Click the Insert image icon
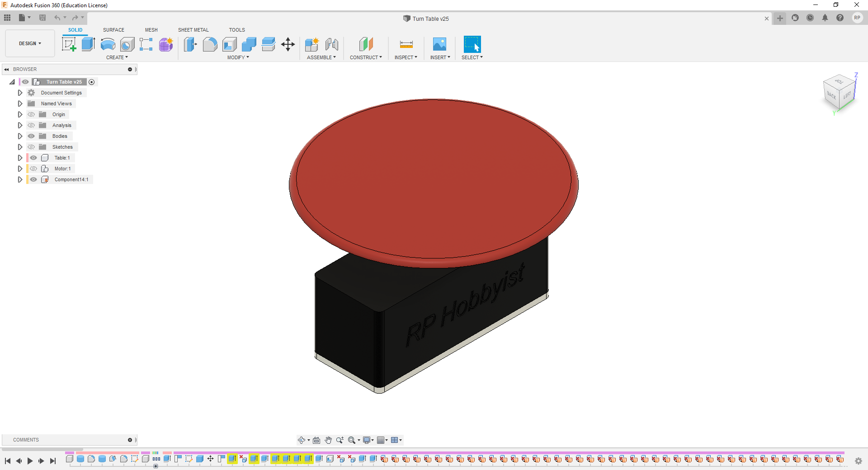This screenshot has width=868, height=470. pyautogui.click(x=439, y=44)
